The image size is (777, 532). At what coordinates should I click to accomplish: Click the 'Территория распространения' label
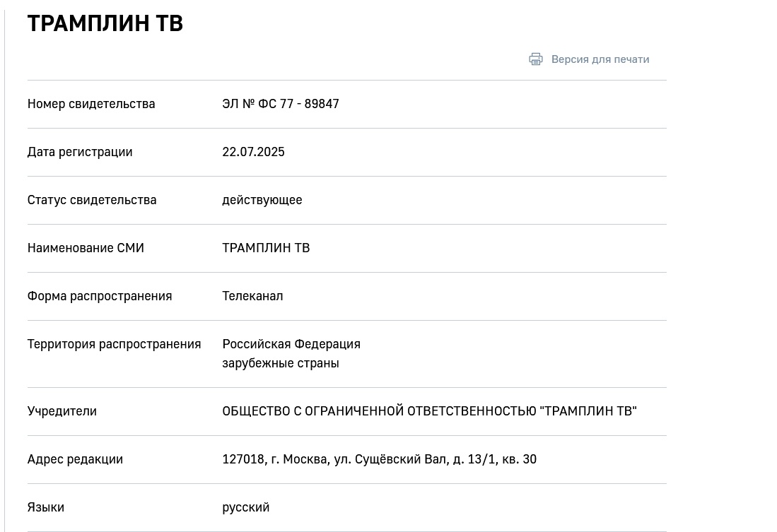pos(114,344)
